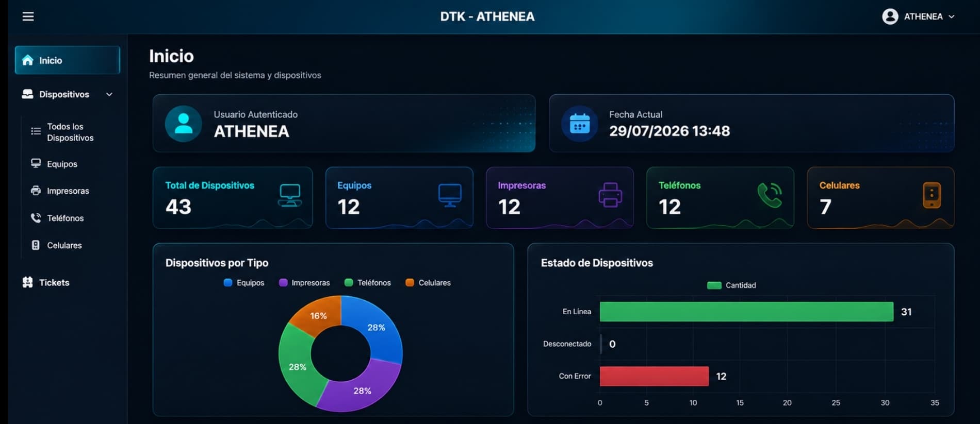Click the phone icon in the Teléfonos card

[770, 195]
